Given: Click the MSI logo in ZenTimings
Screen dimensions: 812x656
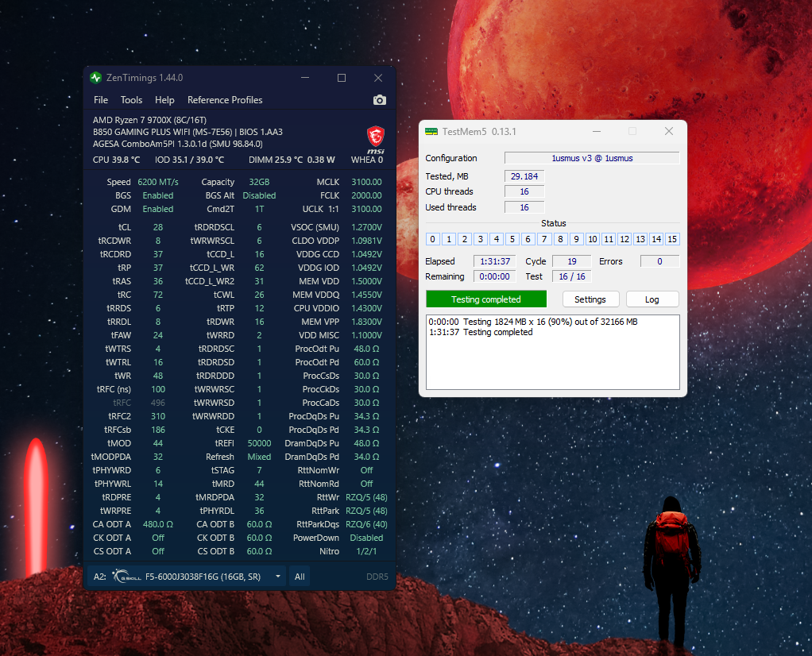Looking at the screenshot, I should tap(376, 139).
